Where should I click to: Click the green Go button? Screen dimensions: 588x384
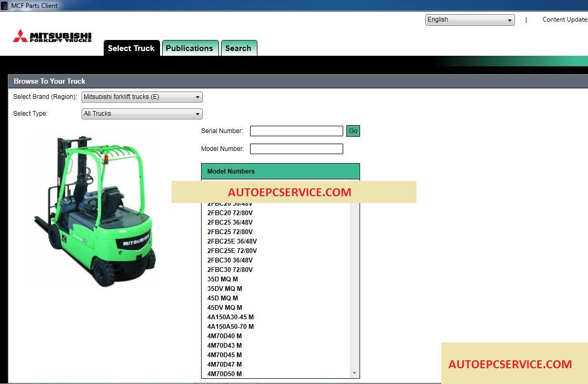353,131
